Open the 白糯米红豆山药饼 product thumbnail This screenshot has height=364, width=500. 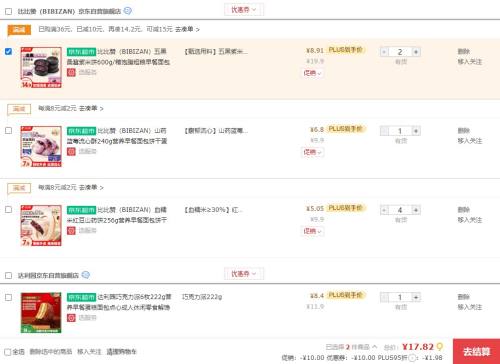(41, 225)
